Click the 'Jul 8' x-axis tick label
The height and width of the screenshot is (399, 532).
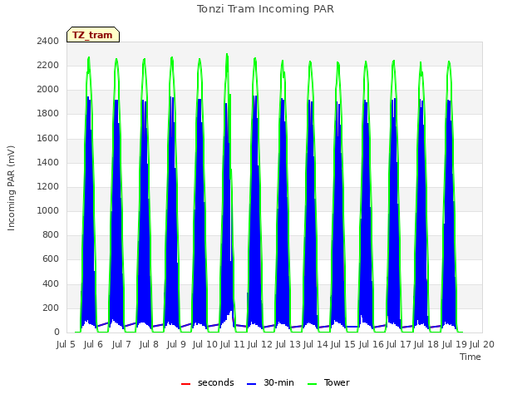(149, 344)
